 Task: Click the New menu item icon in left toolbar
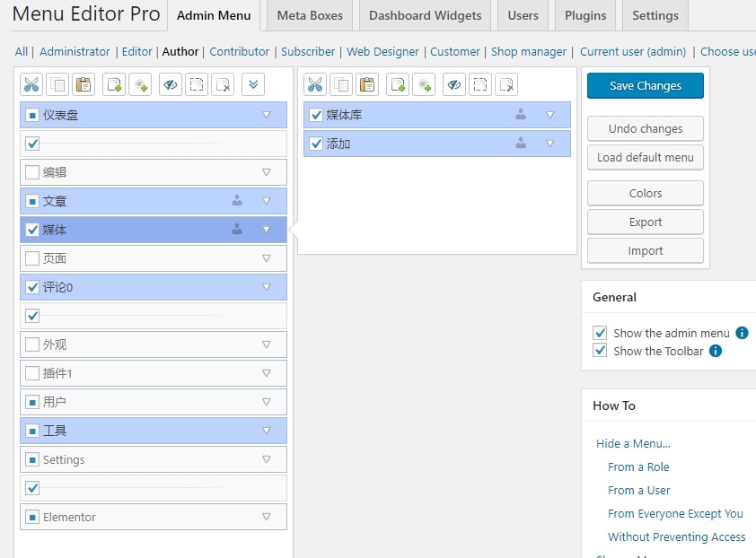(x=114, y=85)
